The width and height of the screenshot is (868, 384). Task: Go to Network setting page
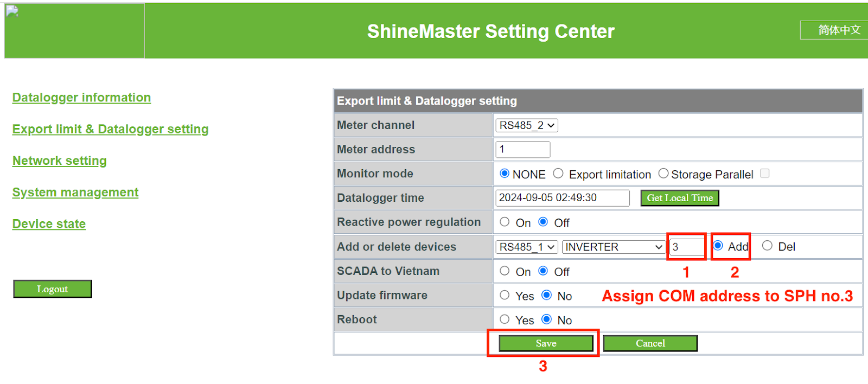(x=60, y=161)
